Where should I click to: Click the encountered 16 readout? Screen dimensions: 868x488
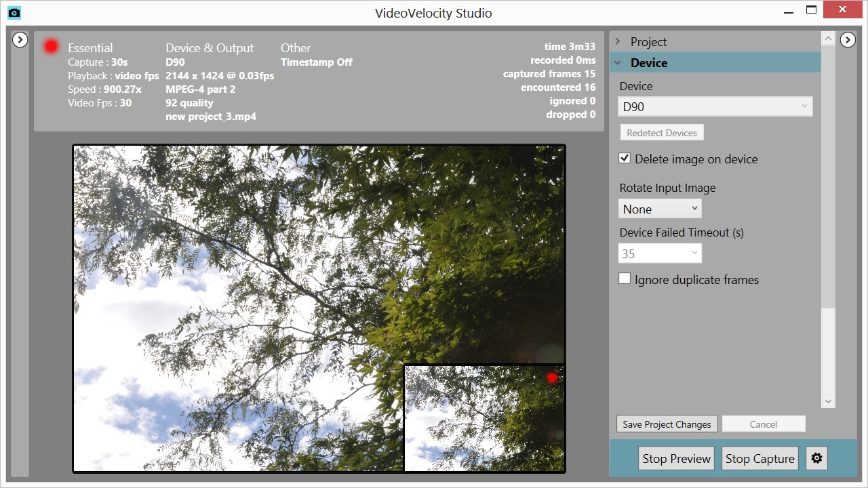tap(558, 87)
